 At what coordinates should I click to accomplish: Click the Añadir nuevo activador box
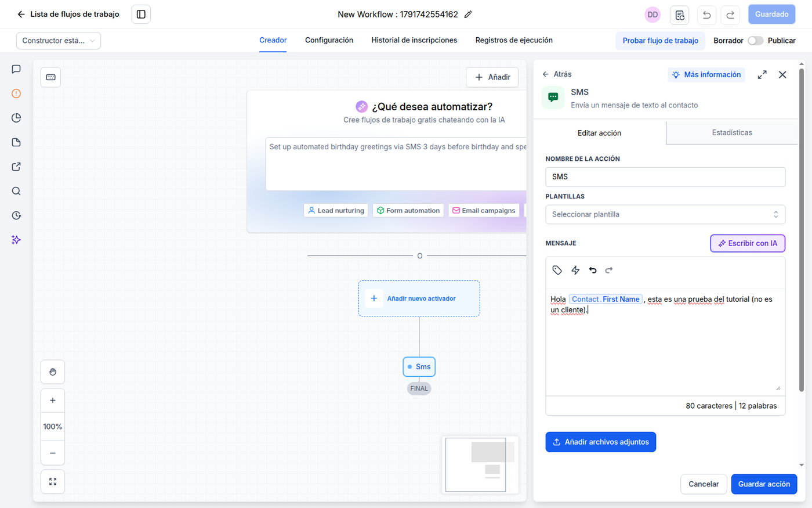click(419, 298)
